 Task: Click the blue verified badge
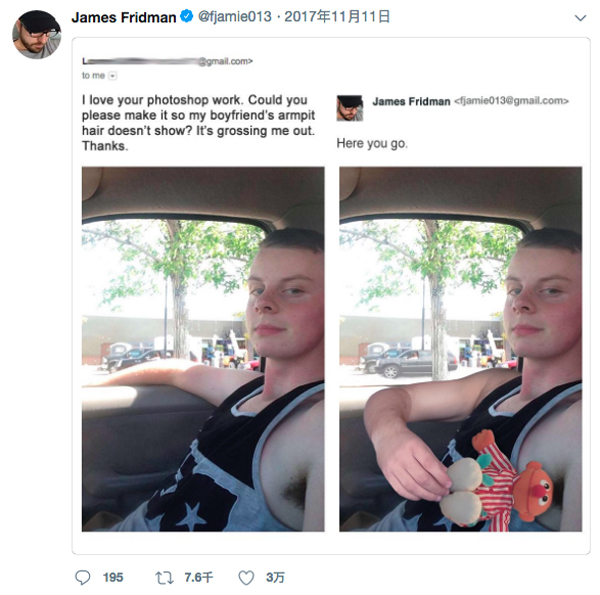pos(186,17)
